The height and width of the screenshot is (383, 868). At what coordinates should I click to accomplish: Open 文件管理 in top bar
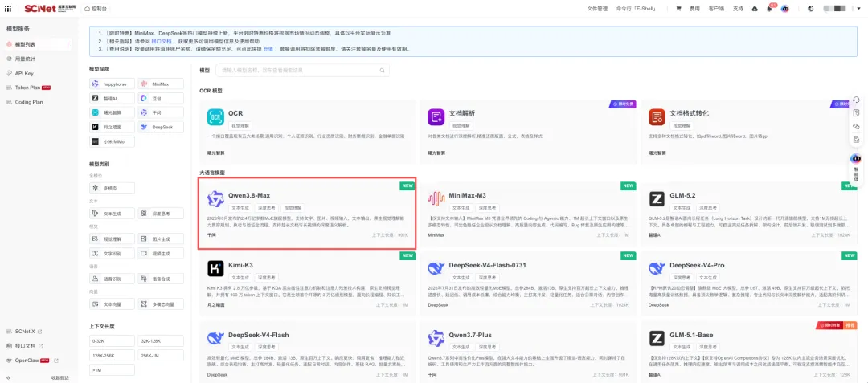pos(597,9)
